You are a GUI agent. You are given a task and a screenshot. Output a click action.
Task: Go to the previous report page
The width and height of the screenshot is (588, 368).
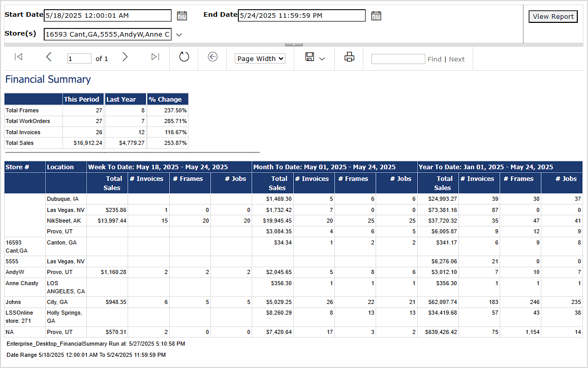click(49, 57)
